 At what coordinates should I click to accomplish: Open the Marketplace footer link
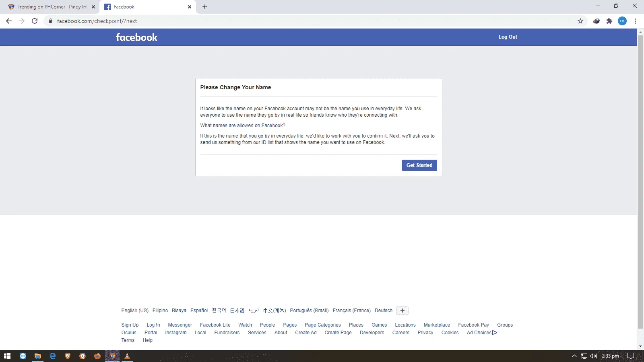coord(437,325)
